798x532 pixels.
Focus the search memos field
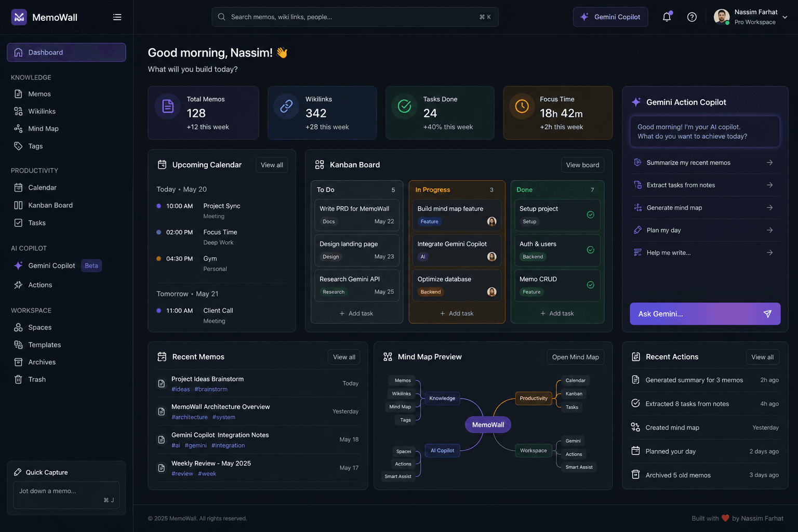tap(355, 17)
